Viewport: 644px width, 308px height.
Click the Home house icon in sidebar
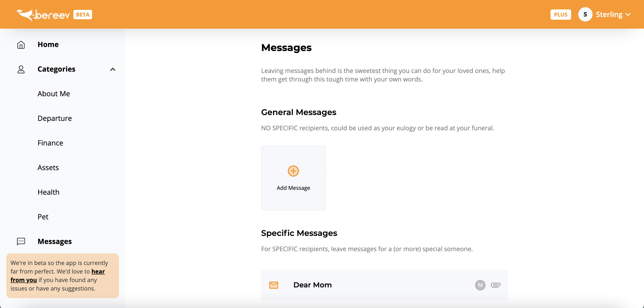[21, 45]
